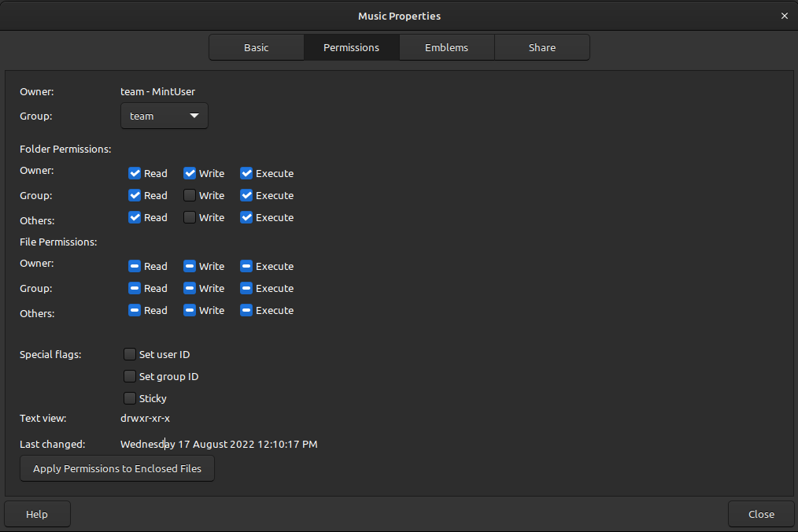The image size is (798, 532).
Task: Enable the Set user ID flag
Action: (129, 354)
